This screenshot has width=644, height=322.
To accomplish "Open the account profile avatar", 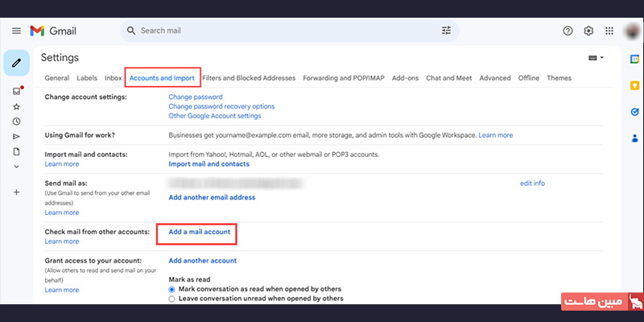I will click(x=633, y=31).
